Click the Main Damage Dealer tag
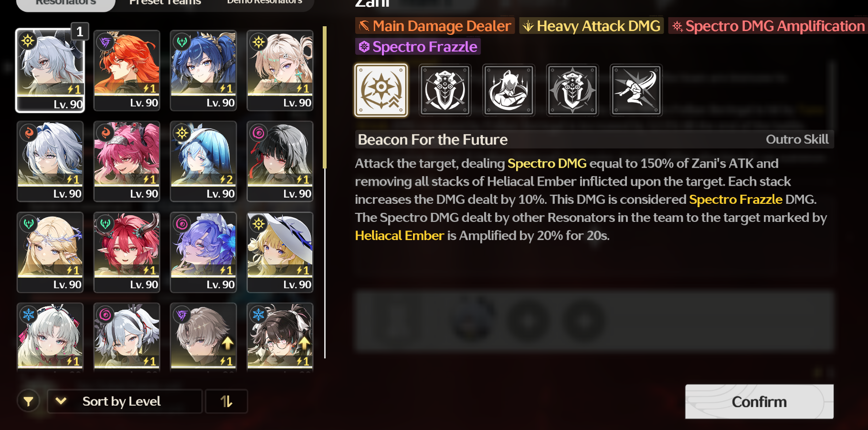 tap(434, 26)
